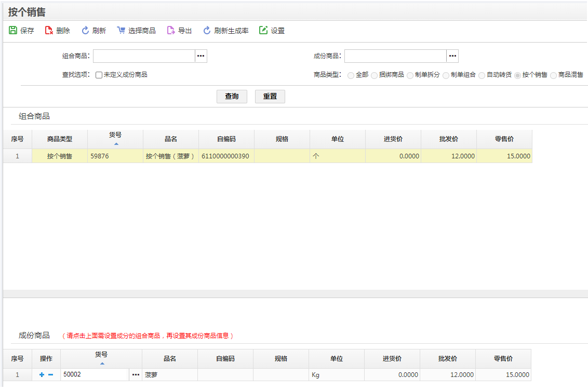The image size is (588, 391).
Task: Select 制单组合 radio option
Action: 446,75
